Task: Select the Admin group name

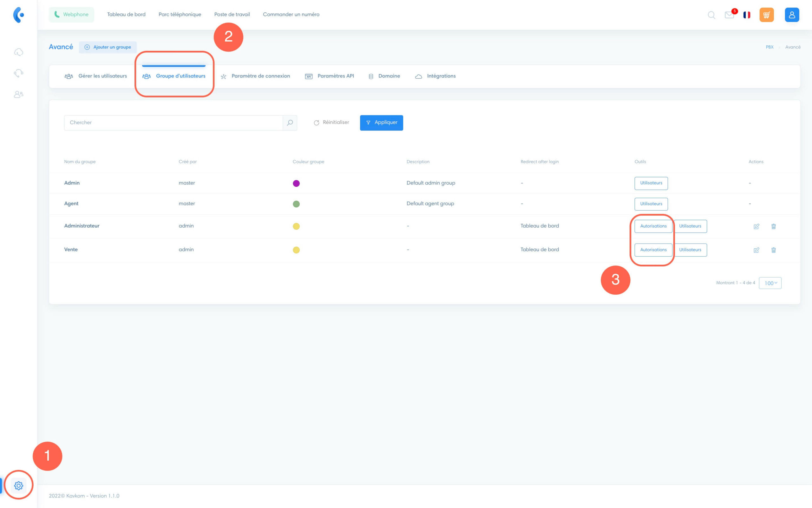Action: pos(72,183)
